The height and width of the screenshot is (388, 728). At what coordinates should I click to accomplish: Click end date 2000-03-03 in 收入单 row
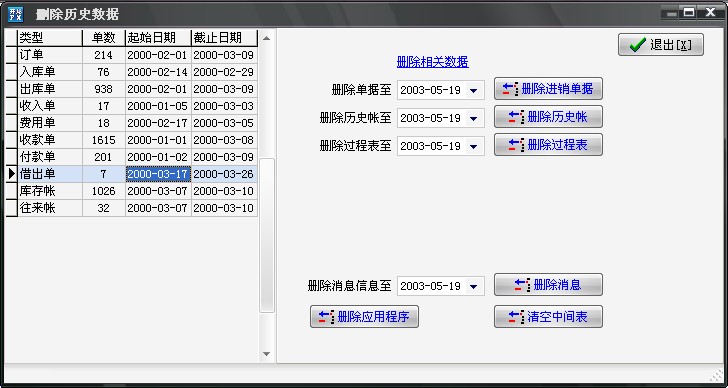[x=224, y=106]
